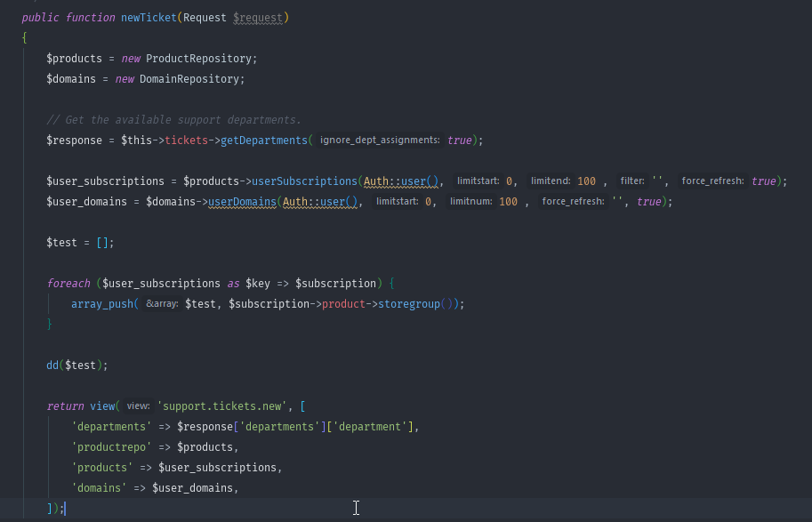Click the foreach keyword
The image size is (812, 522).
point(68,284)
